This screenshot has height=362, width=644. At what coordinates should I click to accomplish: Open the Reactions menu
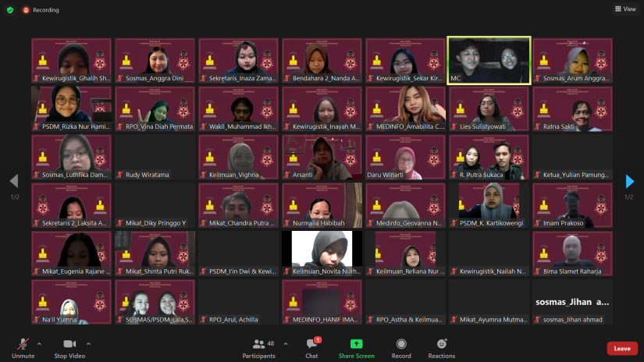click(x=441, y=347)
